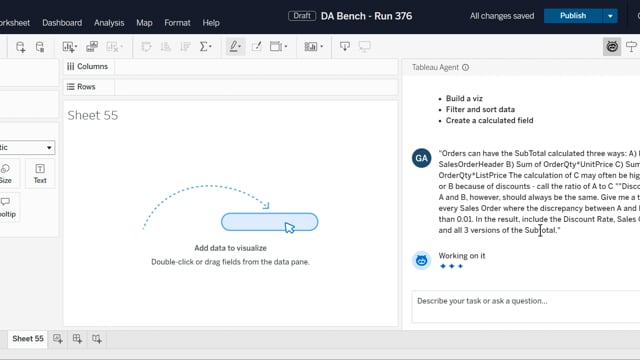640x360 pixels.
Task: Click the icon right of the Tableau Agent button
Action: coord(631,47)
